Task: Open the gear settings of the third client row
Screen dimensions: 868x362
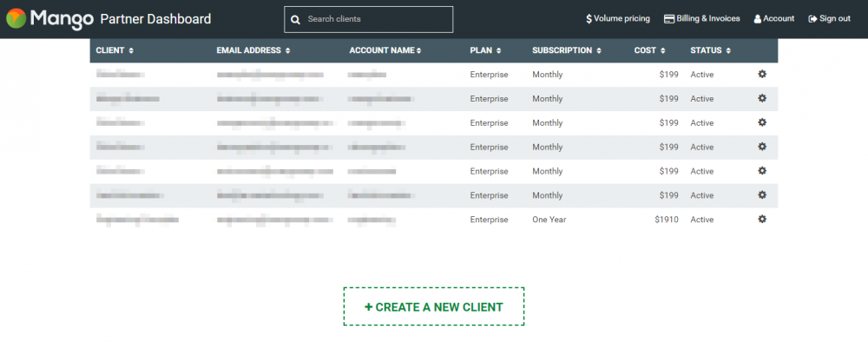Action: click(762, 122)
